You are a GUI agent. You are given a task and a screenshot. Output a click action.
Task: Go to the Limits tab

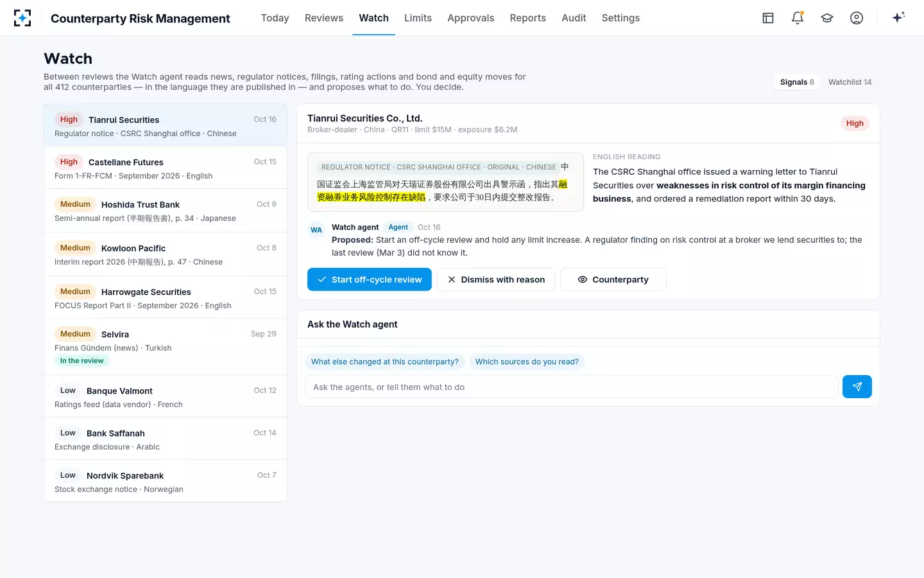pyautogui.click(x=418, y=18)
